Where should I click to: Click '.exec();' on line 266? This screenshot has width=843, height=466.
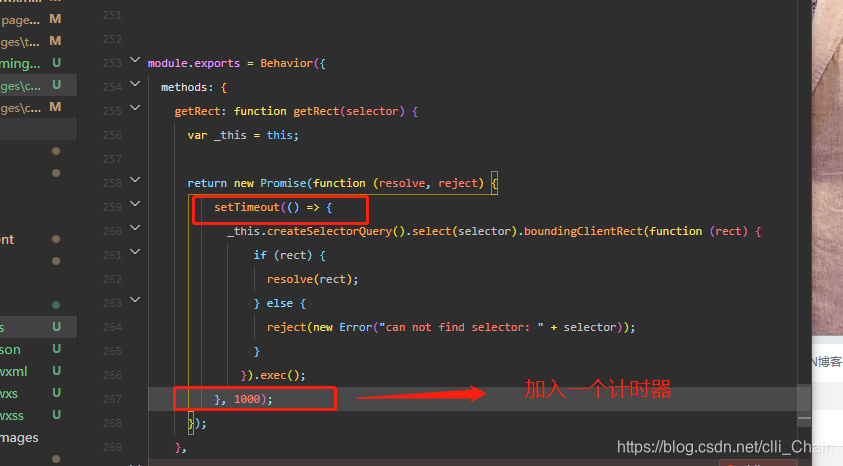[280, 375]
